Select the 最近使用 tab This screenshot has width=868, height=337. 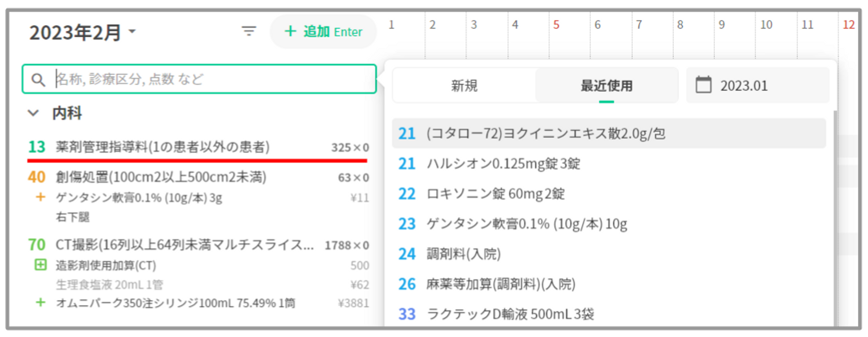(x=606, y=85)
